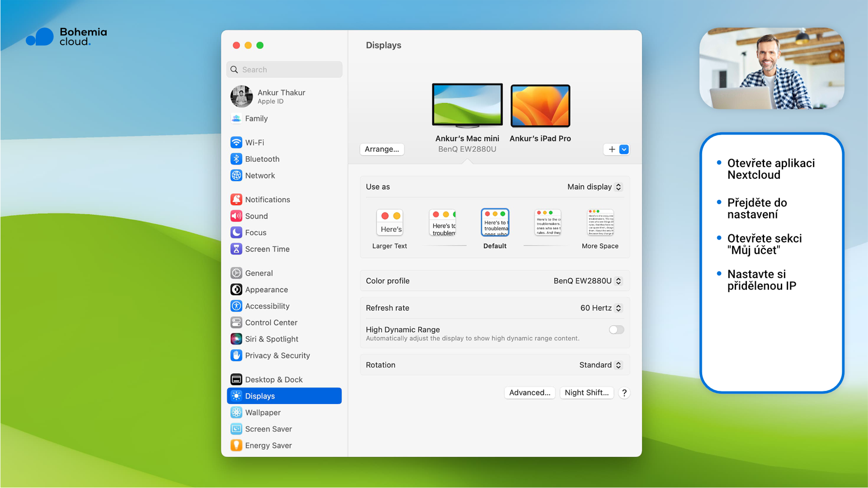Image resolution: width=868 pixels, height=488 pixels.
Task: Click the Displays sun icon
Action: click(236, 396)
